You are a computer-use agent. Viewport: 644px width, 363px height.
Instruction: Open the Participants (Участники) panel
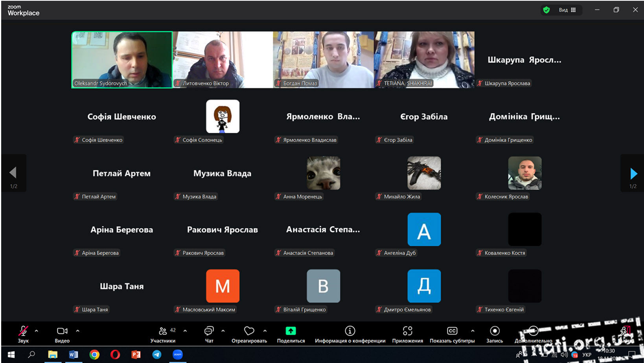click(x=163, y=331)
